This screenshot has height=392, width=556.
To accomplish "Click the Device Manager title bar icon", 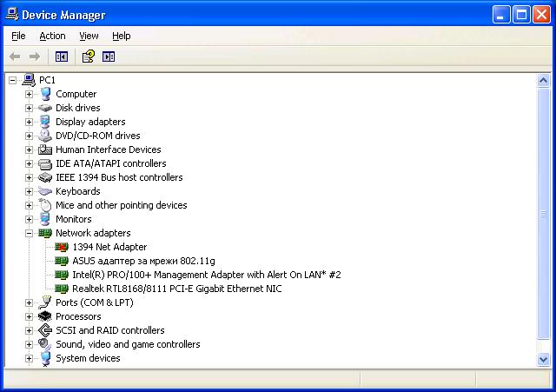I will coord(12,14).
